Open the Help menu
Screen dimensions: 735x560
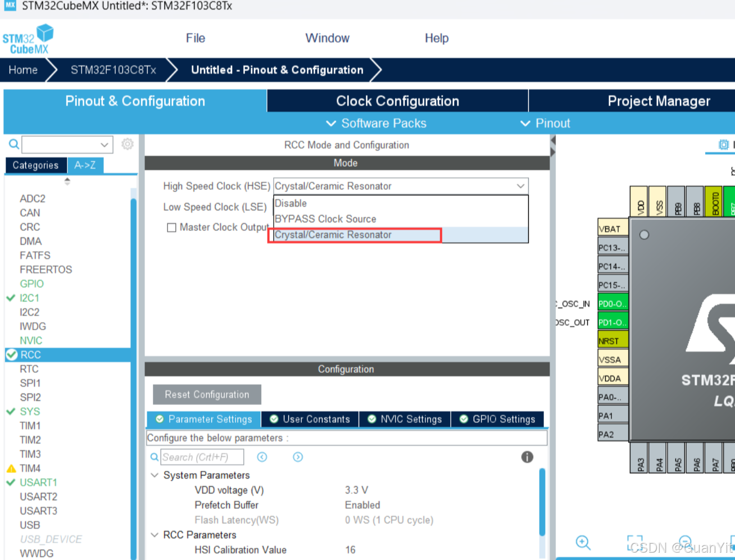tap(437, 38)
